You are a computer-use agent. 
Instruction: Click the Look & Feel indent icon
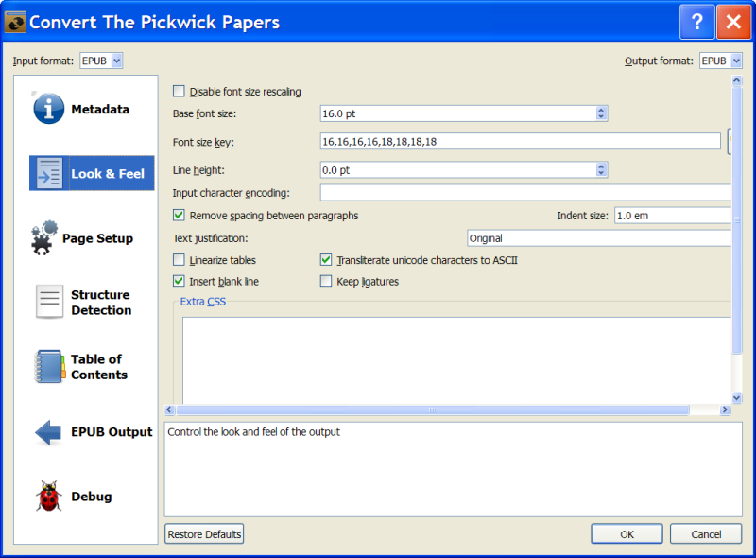pos(49,173)
